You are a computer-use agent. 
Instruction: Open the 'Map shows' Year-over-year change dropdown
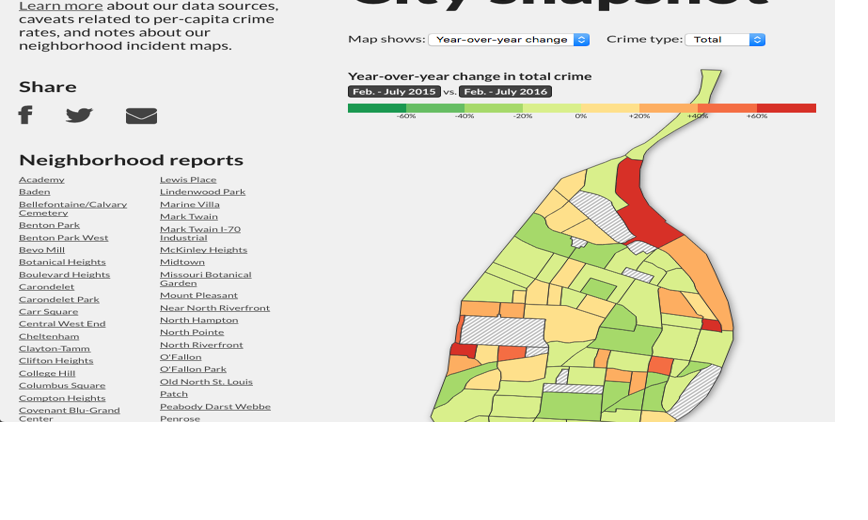(x=509, y=40)
